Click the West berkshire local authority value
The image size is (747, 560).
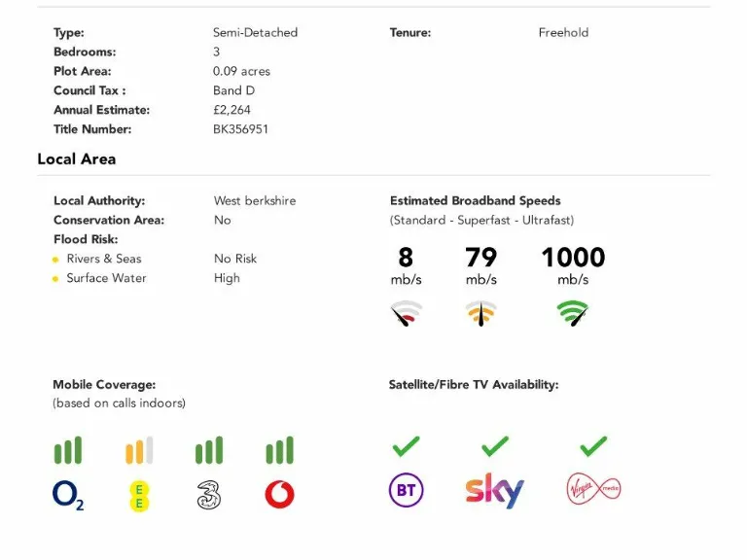click(x=255, y=201)
